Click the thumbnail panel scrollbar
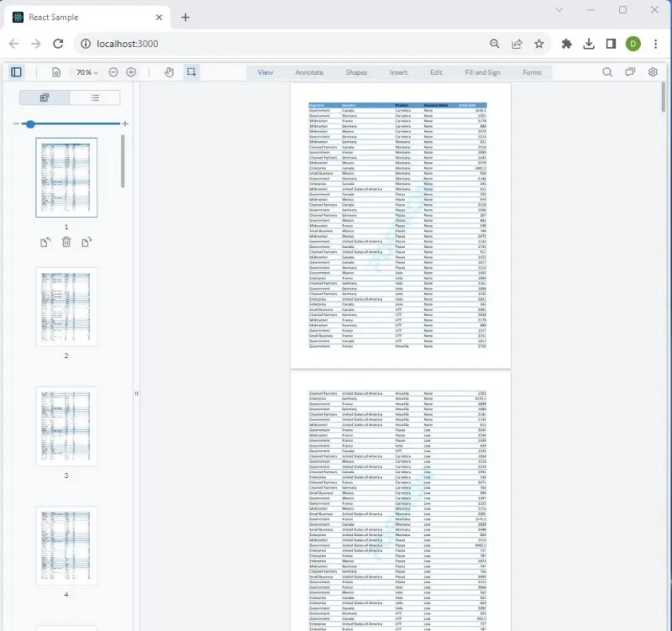The image size is (672, 631). [123, 161]
